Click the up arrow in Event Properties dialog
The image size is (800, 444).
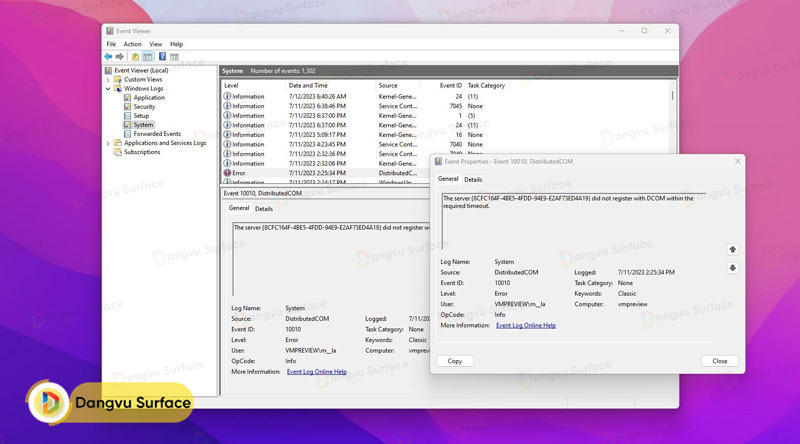pos(733,250)
